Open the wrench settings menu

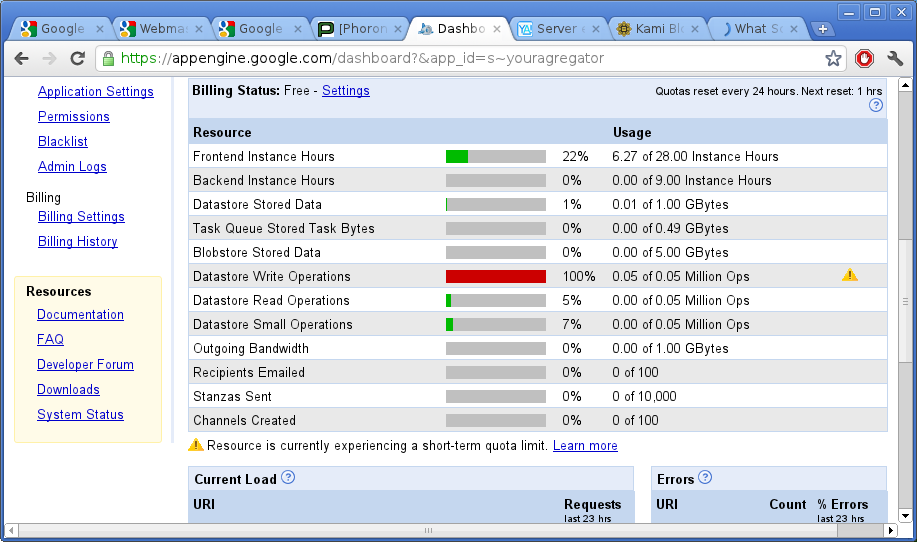[895, 58]
